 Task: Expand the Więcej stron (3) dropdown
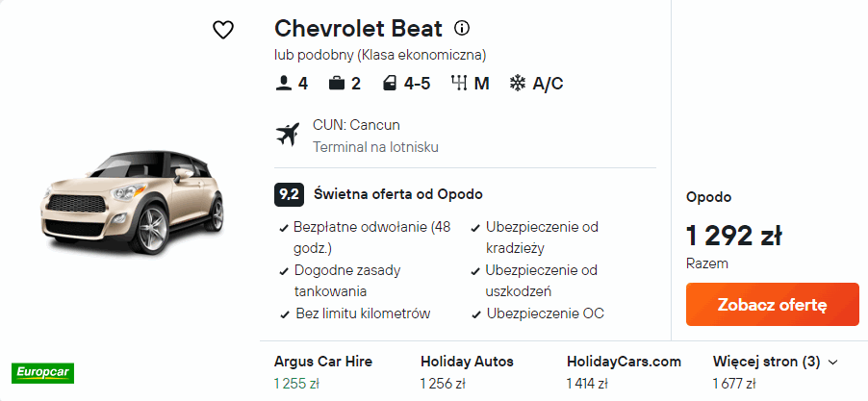pyautogui.click(x=775, y=363)
